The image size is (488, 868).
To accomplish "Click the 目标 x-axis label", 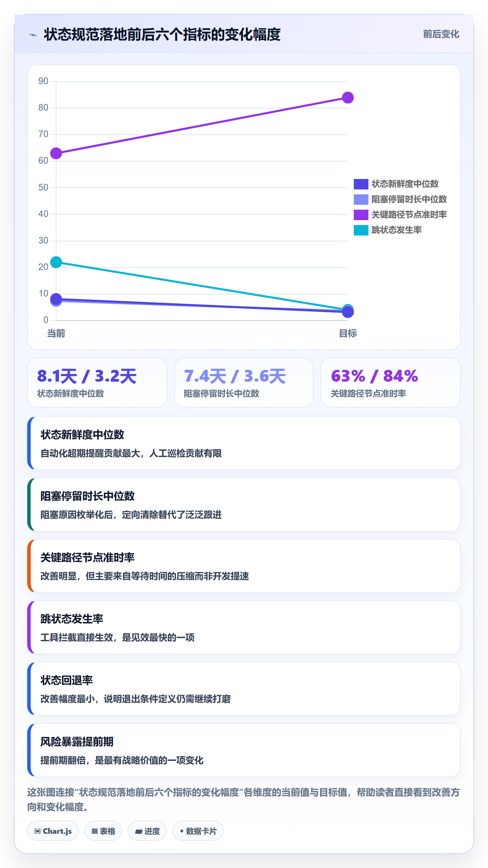I will [348, 334].
